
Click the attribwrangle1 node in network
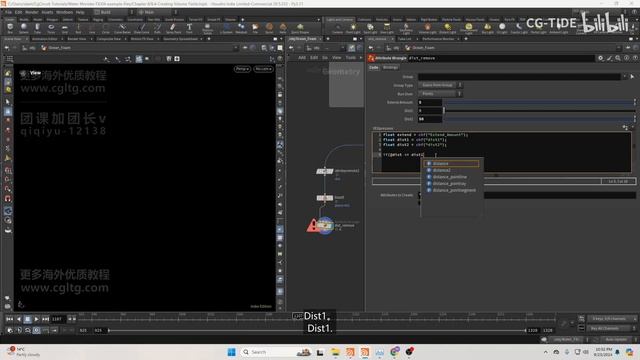tap(325, 171)
